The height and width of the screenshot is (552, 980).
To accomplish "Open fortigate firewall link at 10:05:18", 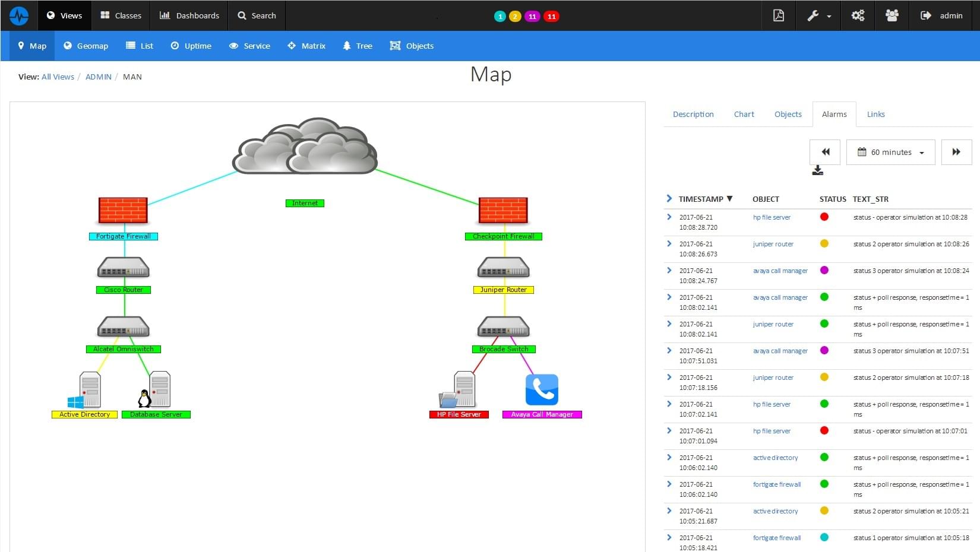I will pos(776,538).
